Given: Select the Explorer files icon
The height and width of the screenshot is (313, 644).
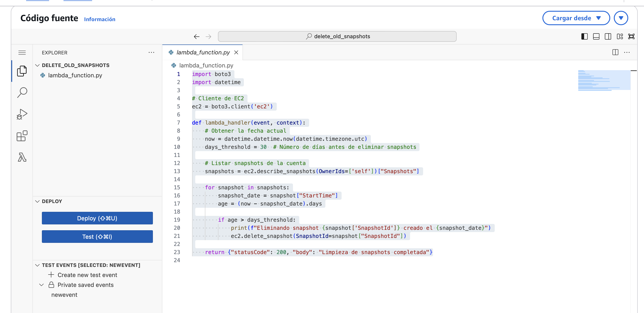Looking at the screenshot, I should click(22, 71).
